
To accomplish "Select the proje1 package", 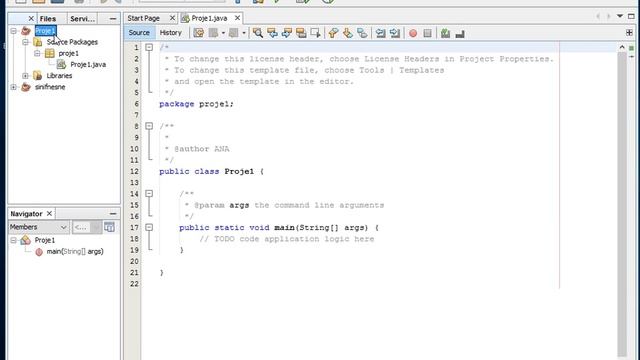I will tap(69, 53).
